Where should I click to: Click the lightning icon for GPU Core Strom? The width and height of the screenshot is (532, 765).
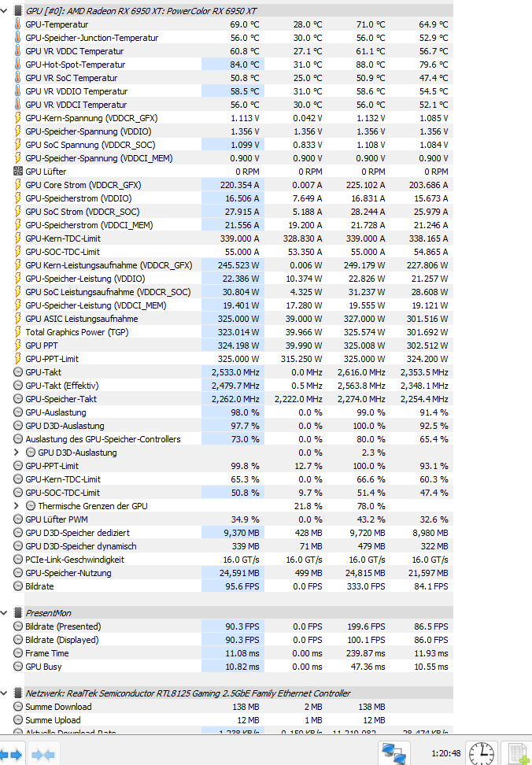point(17,185)
